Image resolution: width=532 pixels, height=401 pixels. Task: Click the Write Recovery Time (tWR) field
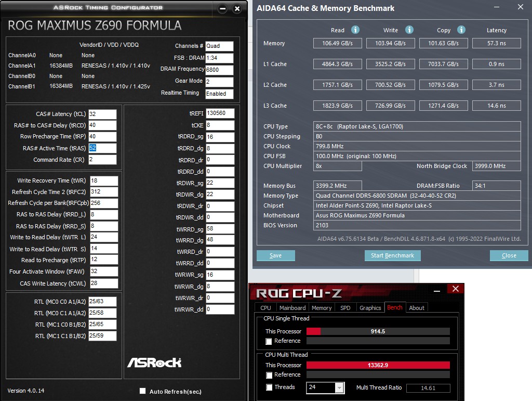tap(104, 180)
